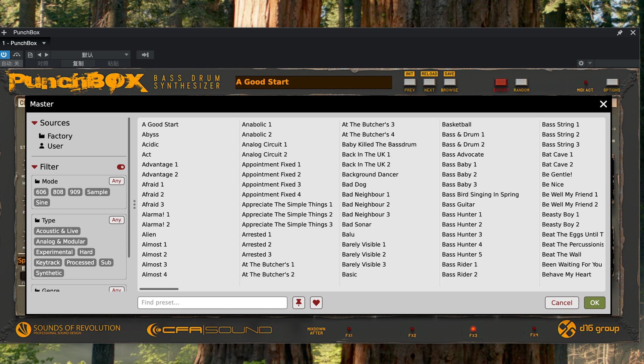
Task: Click the host Compare tab
Action: pos(43,63)
